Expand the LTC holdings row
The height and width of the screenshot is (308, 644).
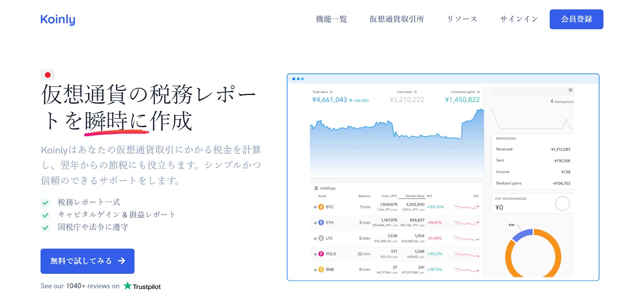pyautogui.click(x=315, y=239)
